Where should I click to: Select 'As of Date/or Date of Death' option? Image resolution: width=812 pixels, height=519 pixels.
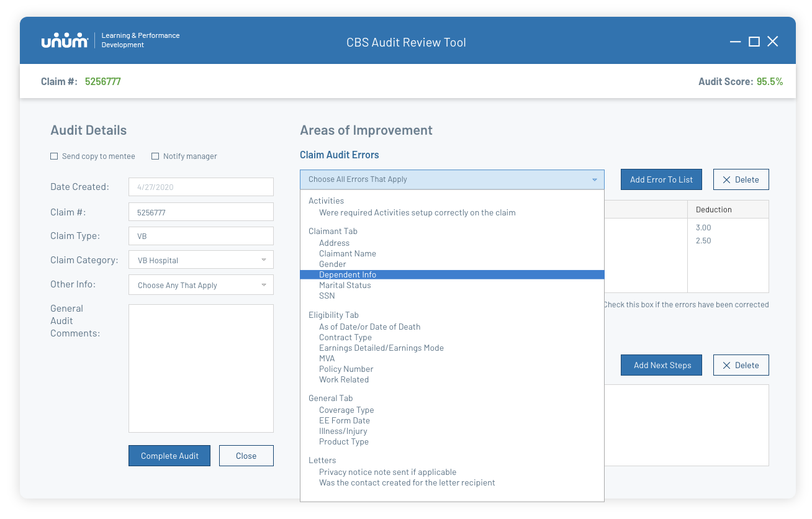pos(370,327)
